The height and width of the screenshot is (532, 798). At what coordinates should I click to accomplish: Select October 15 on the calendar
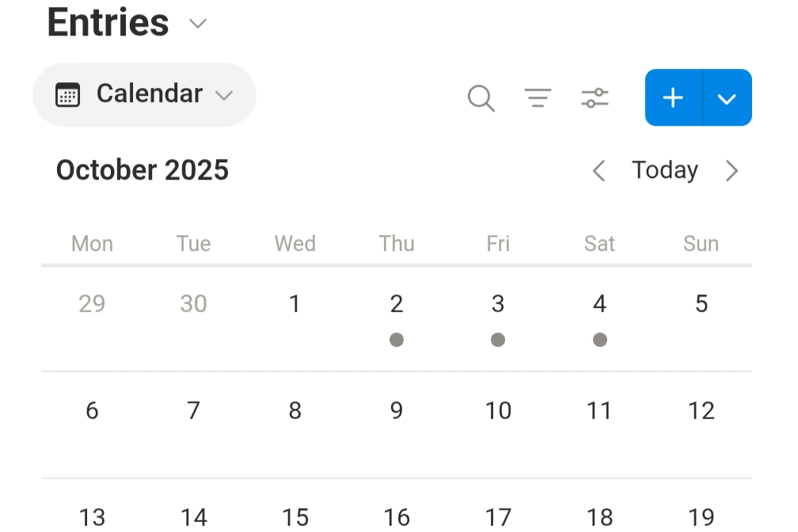pyautogui.click(x=295, y=517)
